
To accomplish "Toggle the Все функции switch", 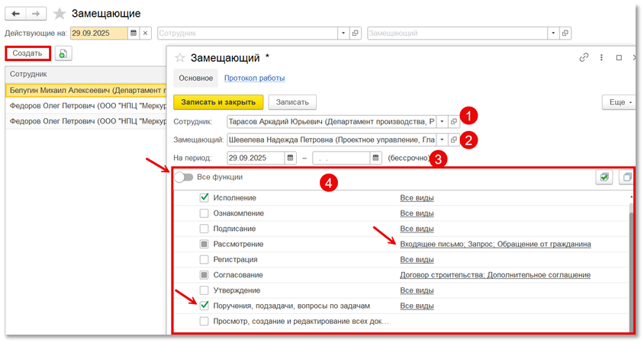I will (x=183, y=177).
